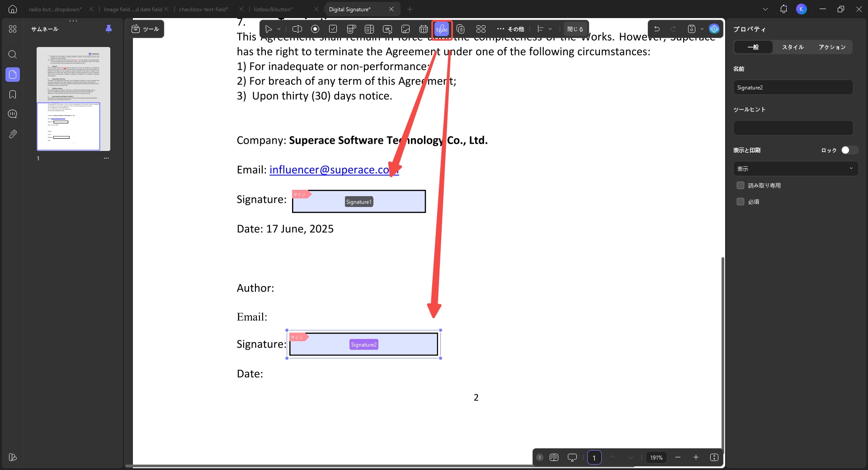
Task: Switch to the 一般 properties tab
Action: (x=753, y=47)
